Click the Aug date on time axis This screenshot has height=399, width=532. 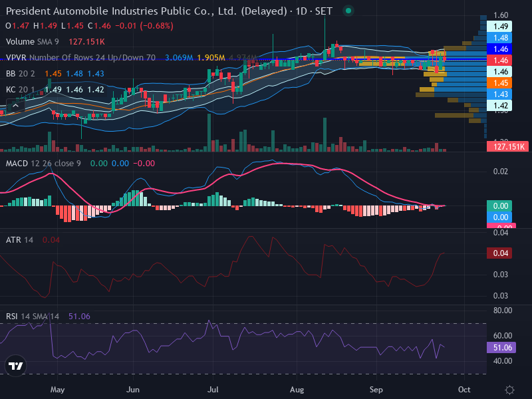click(x=297, y=390)
